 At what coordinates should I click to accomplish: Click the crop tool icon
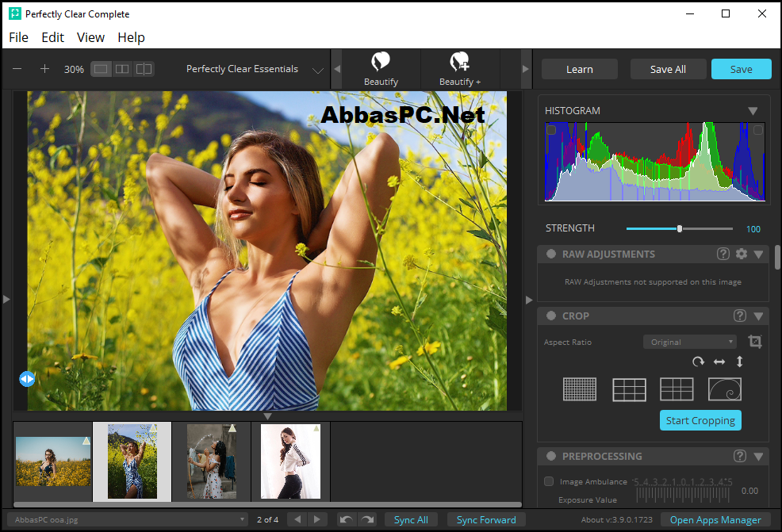pyautogui.click(x=754, y=342)
